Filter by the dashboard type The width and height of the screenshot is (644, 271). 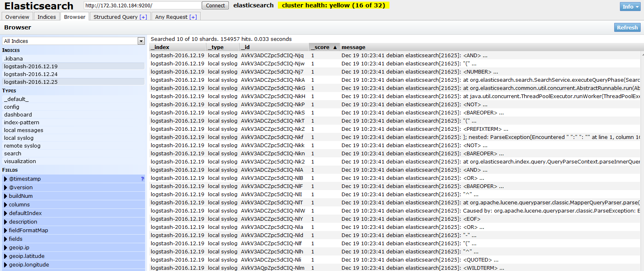coord(74,114)
